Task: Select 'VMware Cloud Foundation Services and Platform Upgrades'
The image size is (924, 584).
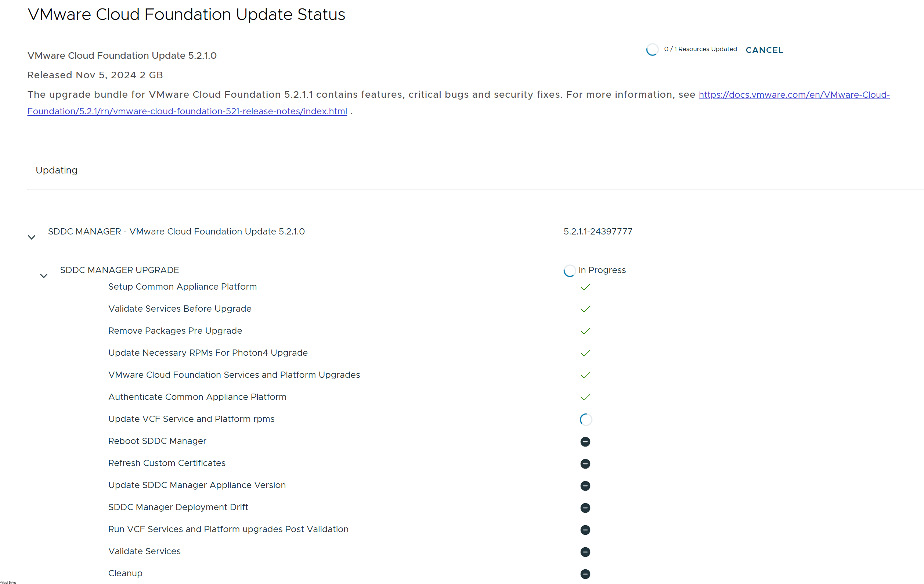Action: 234,375
